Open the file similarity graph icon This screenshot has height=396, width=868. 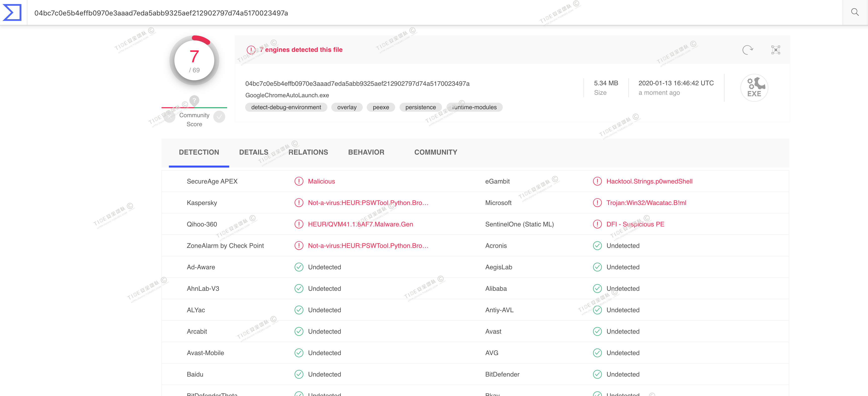[x=775, y=50]
